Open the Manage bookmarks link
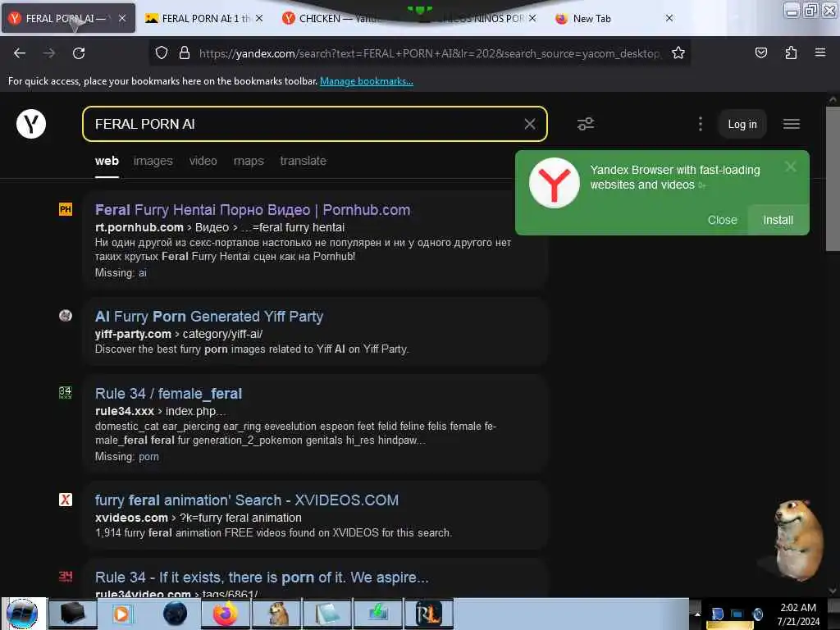The width and height of the screenshot is (840, 630). coord(367,81)
